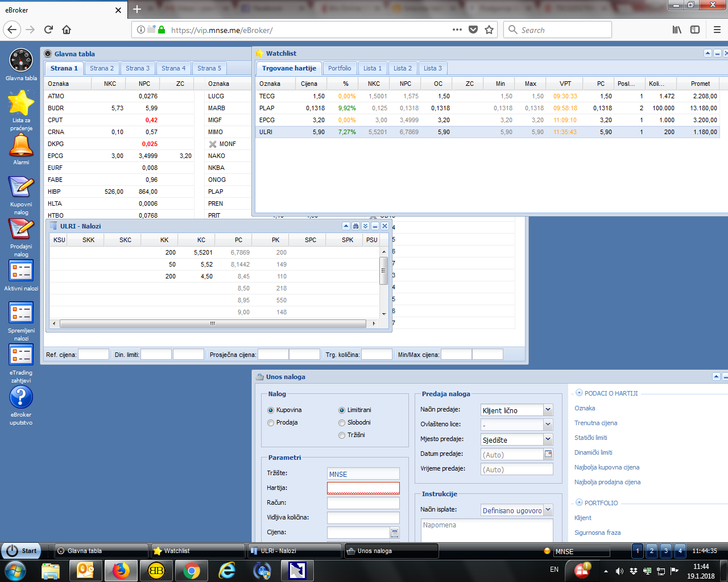Collapse PORTFOLIO section
This screenshot has height=582, width=728.
click(579, 502)
